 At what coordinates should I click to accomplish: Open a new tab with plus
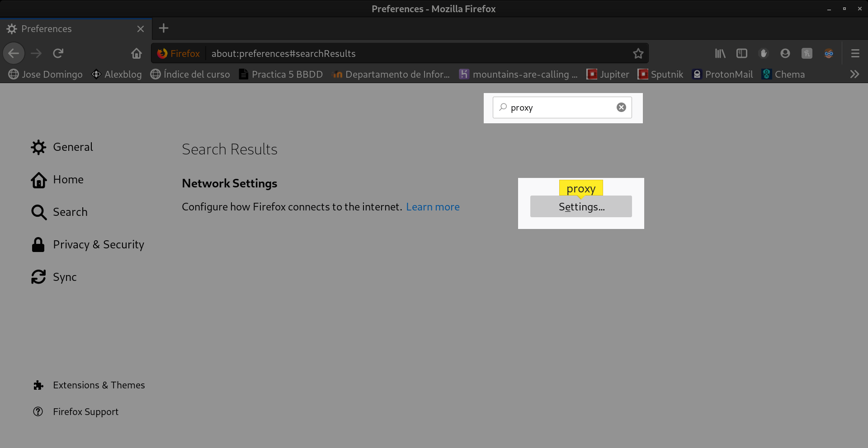(x=164, y=28)
